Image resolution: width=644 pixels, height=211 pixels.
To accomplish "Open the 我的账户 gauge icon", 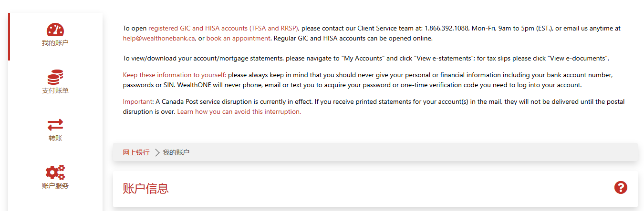I will [55, 30].
